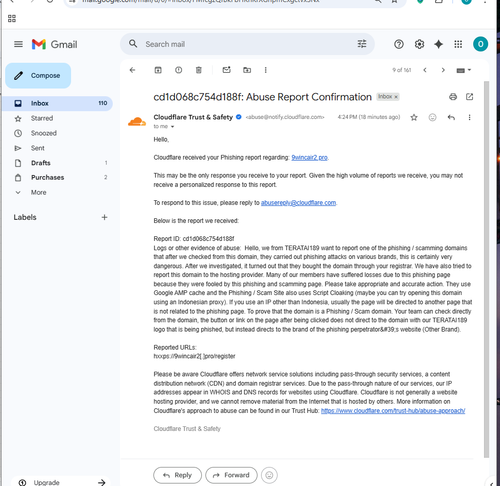Open the Google account avatar

coord(480,44)
